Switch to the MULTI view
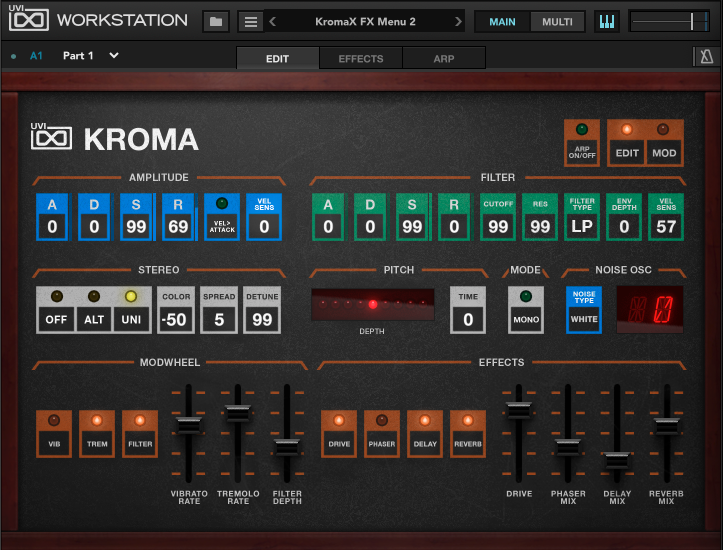The height and width of the screenshot is (550, 723). (x=557, y=22)
